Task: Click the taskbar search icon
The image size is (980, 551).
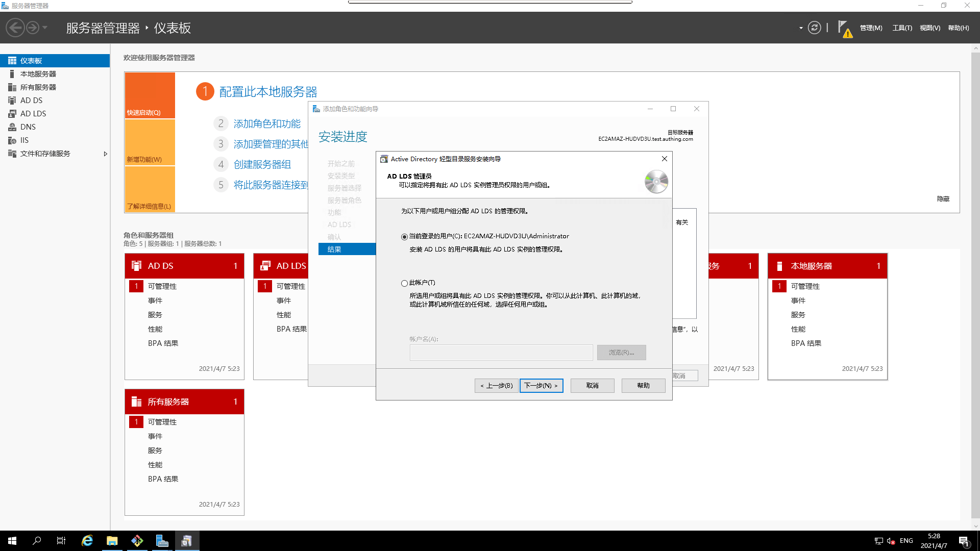Action: pos(37,541)
